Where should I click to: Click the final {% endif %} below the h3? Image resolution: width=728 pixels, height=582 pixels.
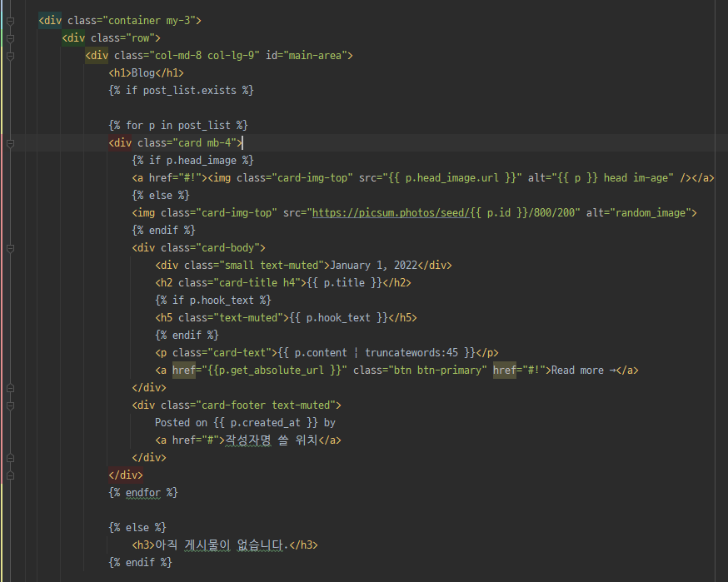click(140, 563)
